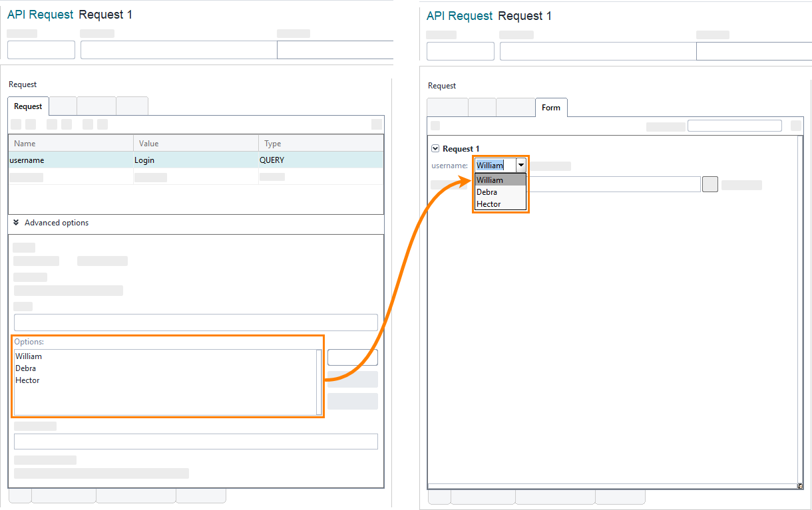Collapse the Request 1 section arrow
This screenshot has height=510, width=812.
click(x=435, y=149)
